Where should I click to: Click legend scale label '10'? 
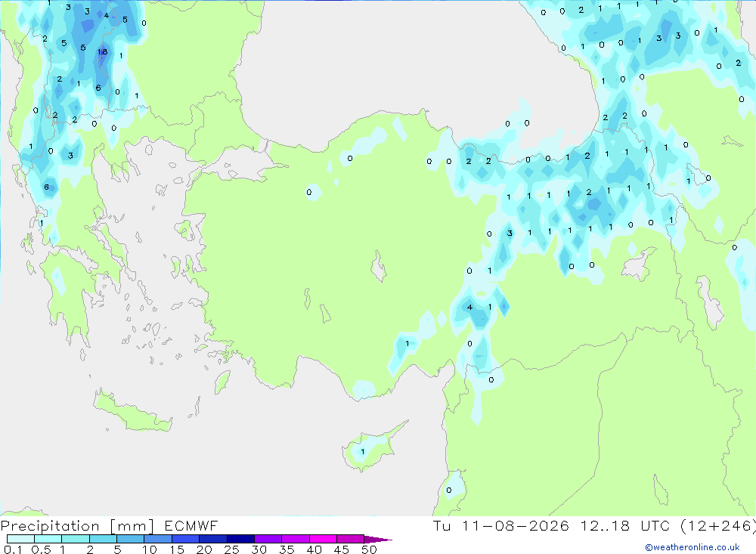point(150,549)
